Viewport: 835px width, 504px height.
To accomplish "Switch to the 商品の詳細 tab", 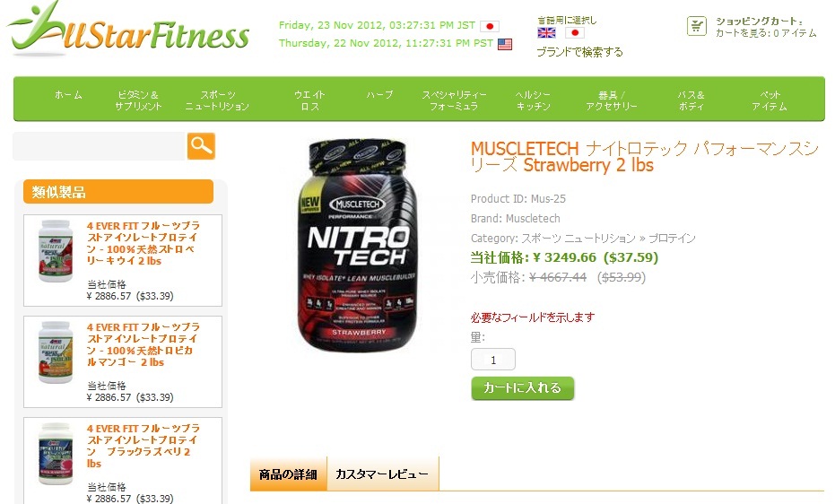I will (x=288, y=474).
